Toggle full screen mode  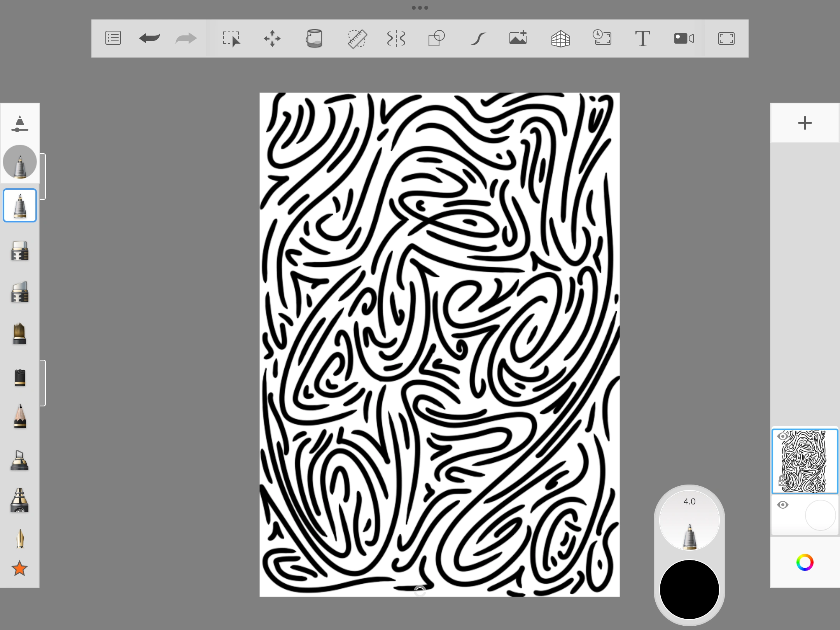pyautogui.click(x=726, y=38)
